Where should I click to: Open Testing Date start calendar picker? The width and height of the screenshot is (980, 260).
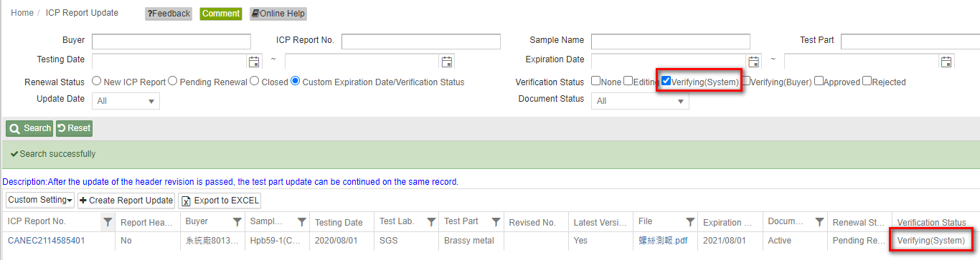[254, 62]
